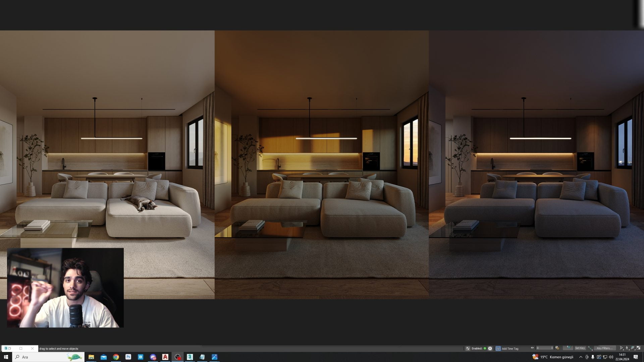Switch to 3ds Max taskbar icon
644x362 pixels.
click(190, 357)
